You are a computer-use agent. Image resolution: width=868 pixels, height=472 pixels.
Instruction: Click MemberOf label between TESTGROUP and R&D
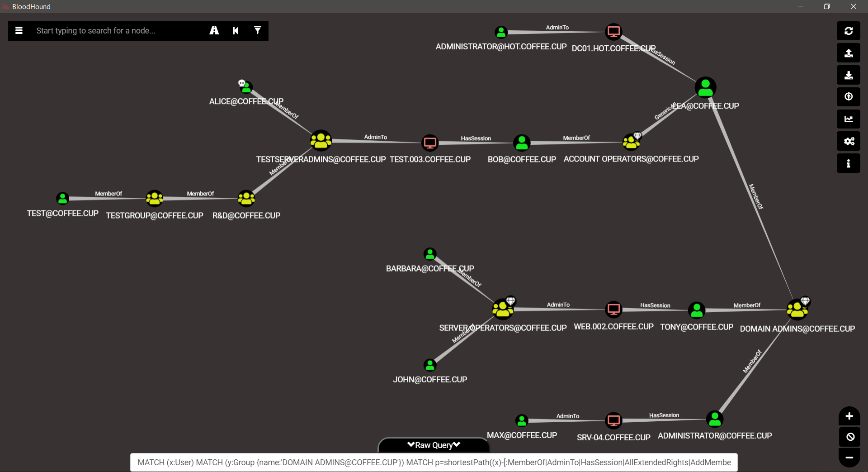(x=201, y=194)
